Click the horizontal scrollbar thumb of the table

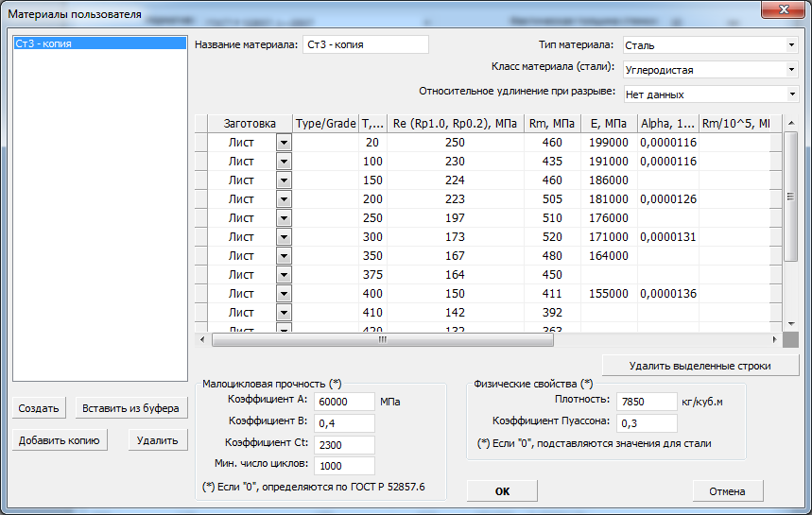coord(383,339)
